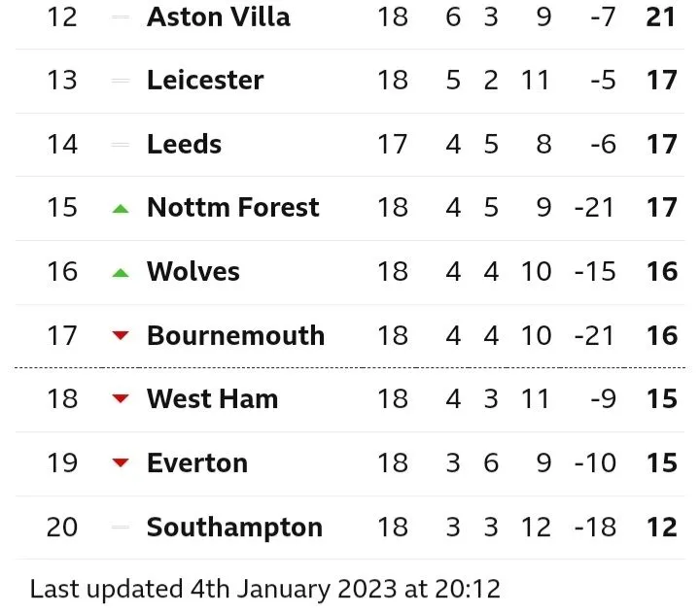The image size is (700, 614).
Task: Go to the Southampton team link
Action: [234, 527]
